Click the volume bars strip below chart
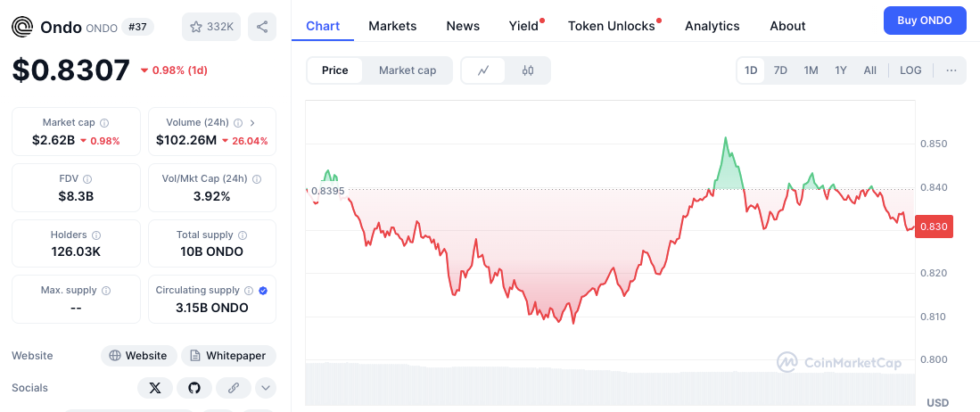The height and width of the screenshot is (412, 980). click(610, 383)
